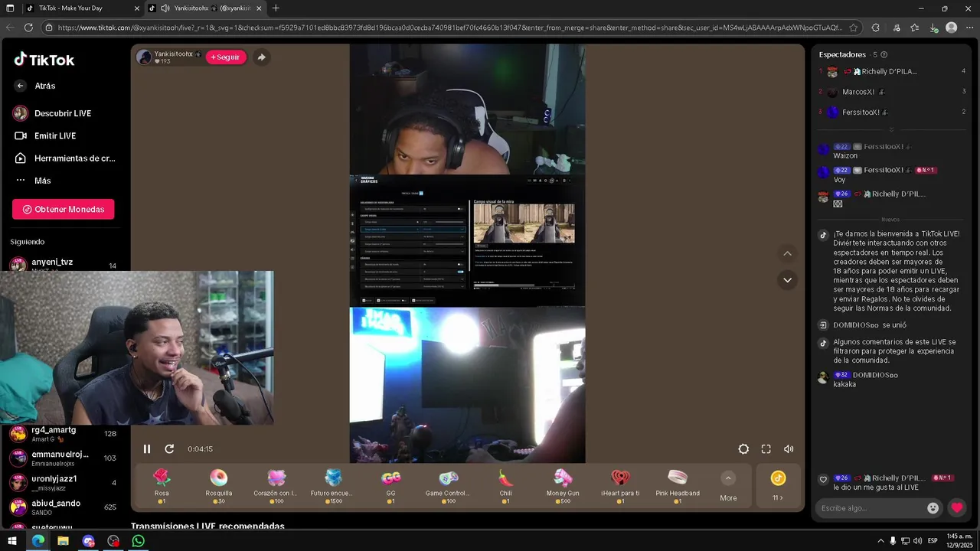The width and height of the screenshot is (980, 551).
Task: Send the Rosa gift
Action: [x=162, y=486]
